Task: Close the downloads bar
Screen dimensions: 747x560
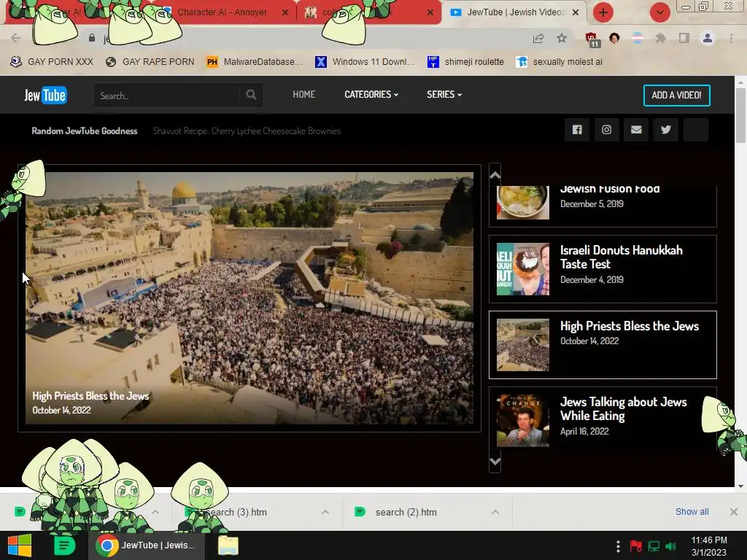Action: click(x=734, y=511)
